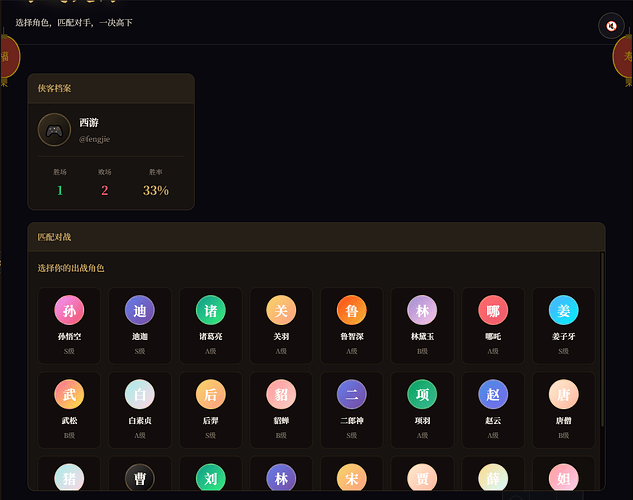Pick 后羿 S-tier character

[210, 410]
